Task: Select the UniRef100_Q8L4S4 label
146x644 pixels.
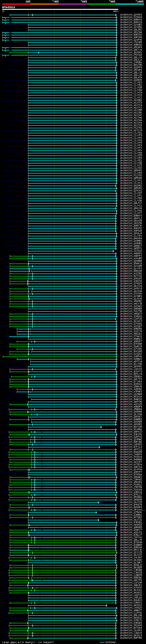Action: (131, 77)
